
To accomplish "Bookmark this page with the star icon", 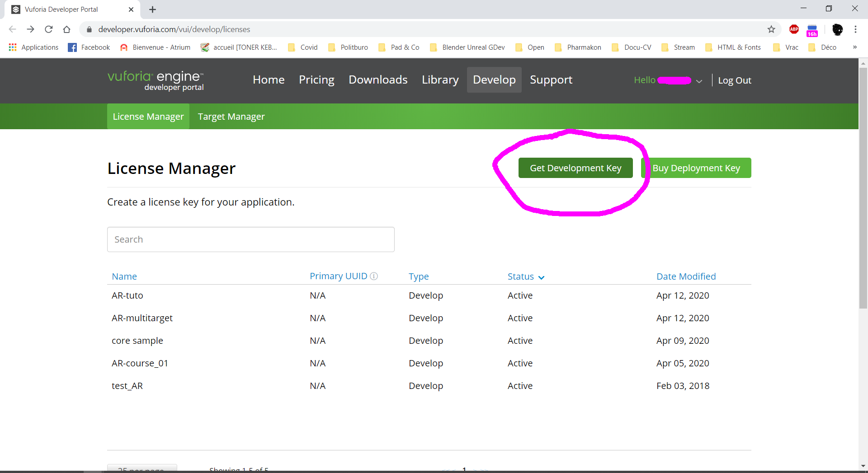I will (771, 29).
